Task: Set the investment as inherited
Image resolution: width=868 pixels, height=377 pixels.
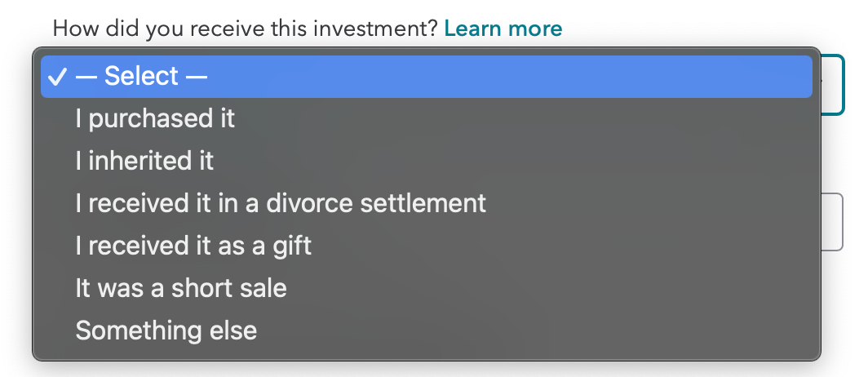Action: pos(144,162)
